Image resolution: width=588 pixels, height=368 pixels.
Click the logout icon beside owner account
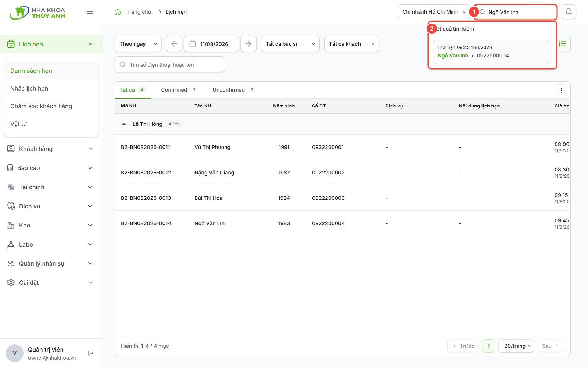[x=91, y=353]
